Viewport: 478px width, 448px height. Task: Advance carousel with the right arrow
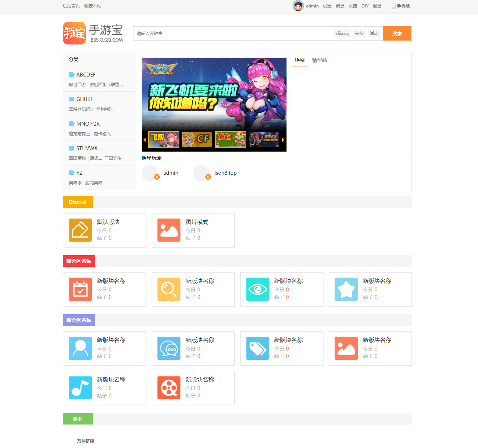pos(283,140)
